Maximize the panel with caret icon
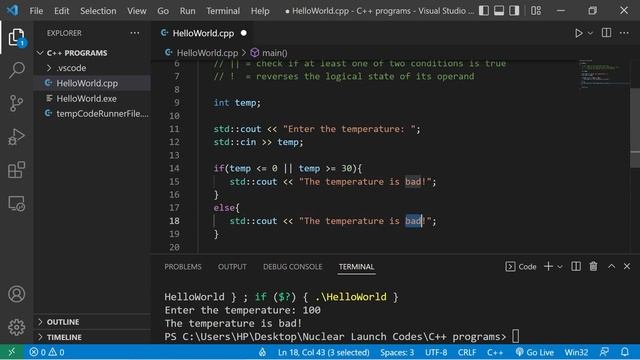Viewport: 640px width, 360px height. 611,267
